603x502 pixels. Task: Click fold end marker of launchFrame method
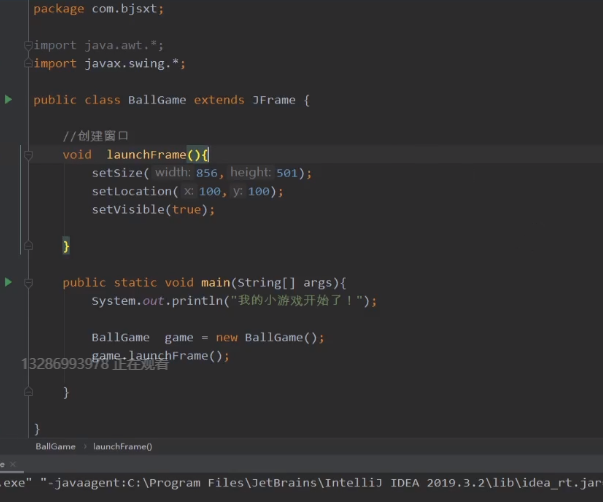coord(28,245)
